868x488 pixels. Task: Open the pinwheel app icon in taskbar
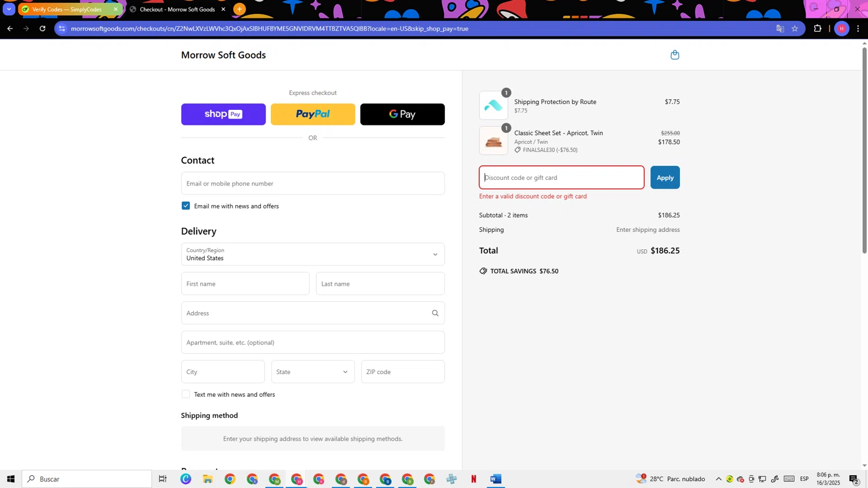click(452, 479)
